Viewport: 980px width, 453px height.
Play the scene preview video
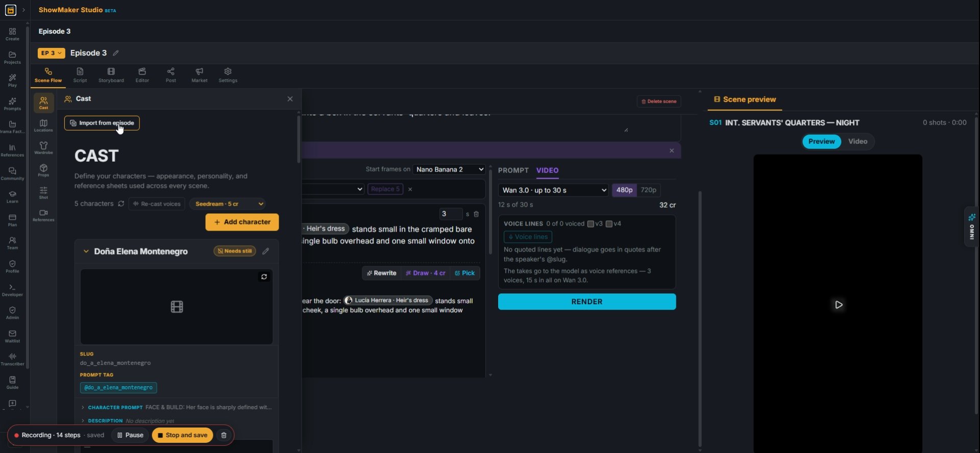tap(839, 305)
